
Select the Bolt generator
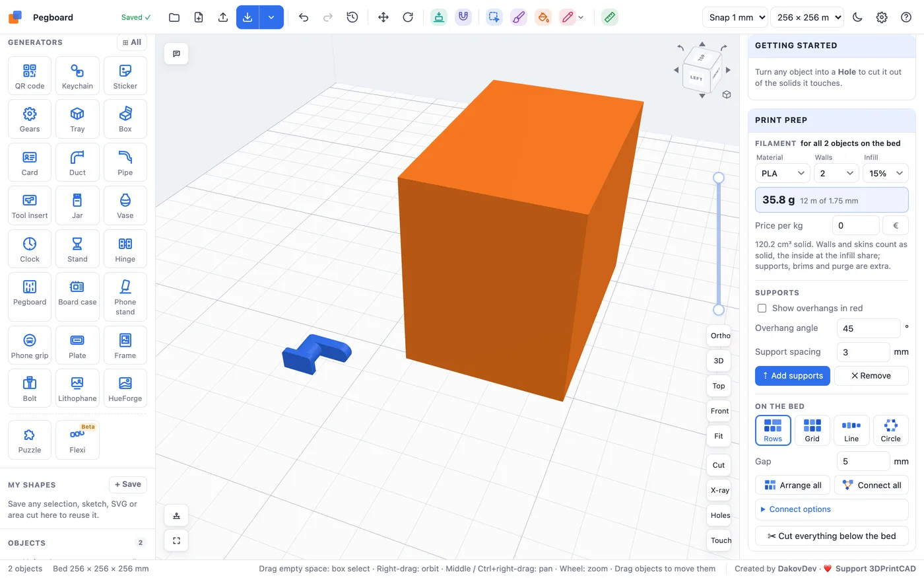point(30,388)
